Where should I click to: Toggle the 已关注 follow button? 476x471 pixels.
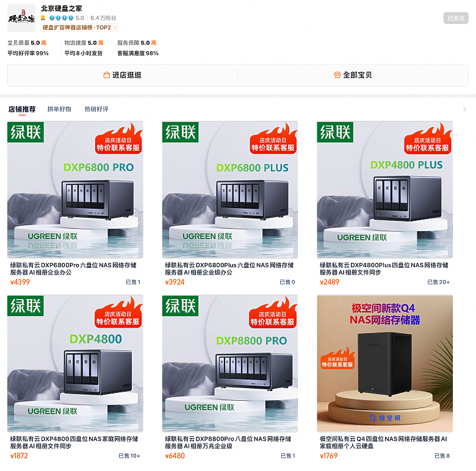[x=456, y=18]
